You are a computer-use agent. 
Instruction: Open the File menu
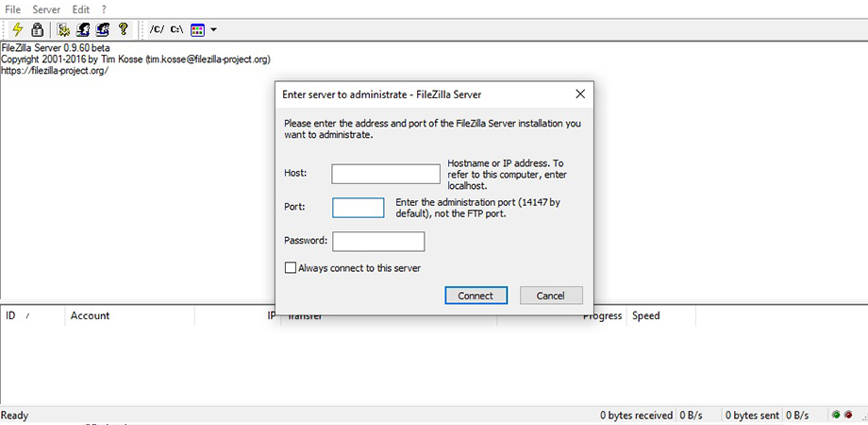point(12,9)
